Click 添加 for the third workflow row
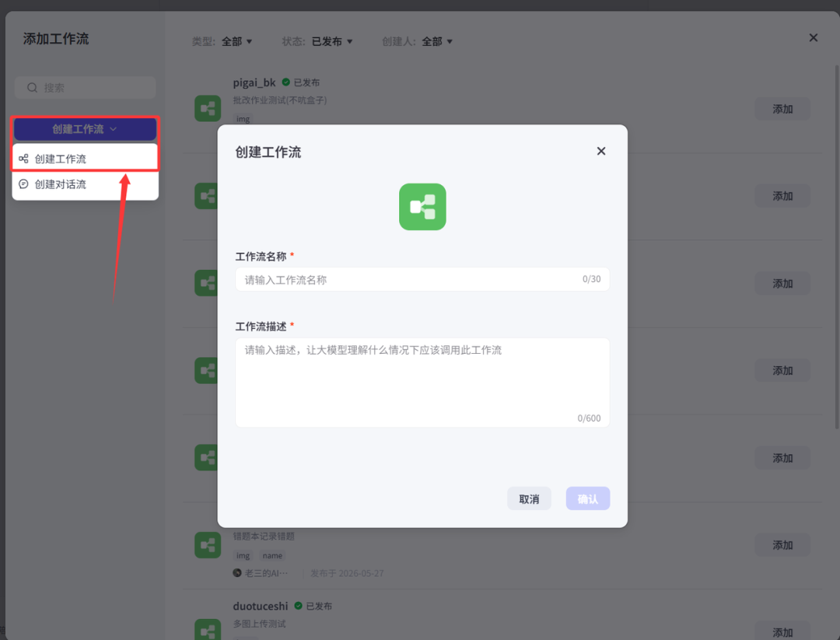 (782, 283)
